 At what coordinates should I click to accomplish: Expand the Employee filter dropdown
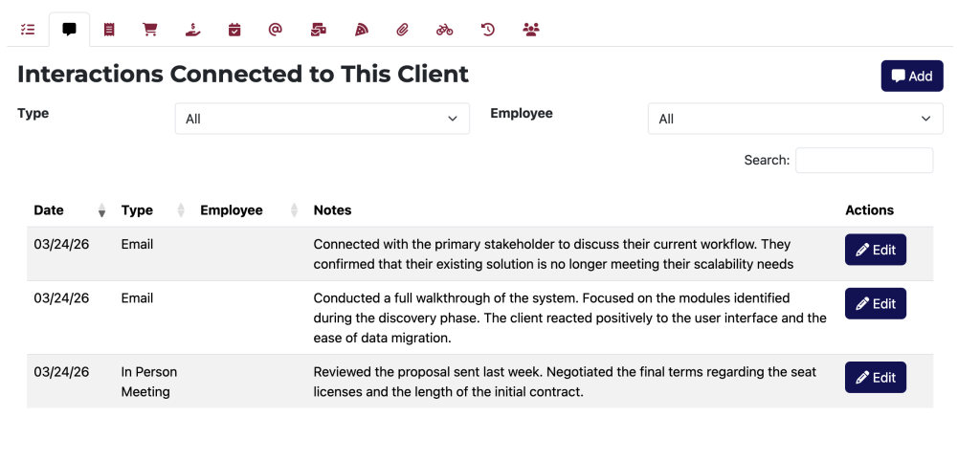tap(795, 119)
